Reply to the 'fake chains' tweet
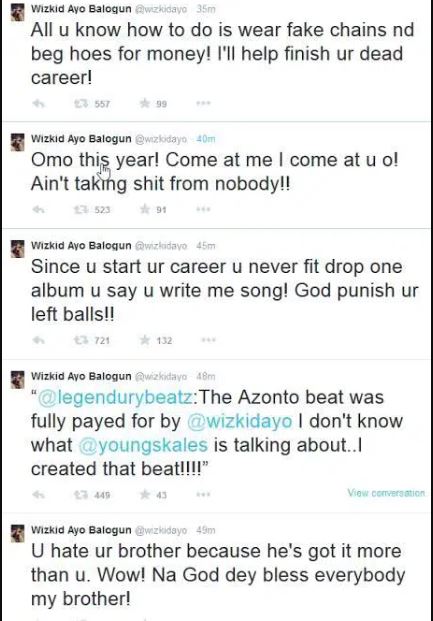The height and width of the screenshot is (621, 433). point(38,104)
